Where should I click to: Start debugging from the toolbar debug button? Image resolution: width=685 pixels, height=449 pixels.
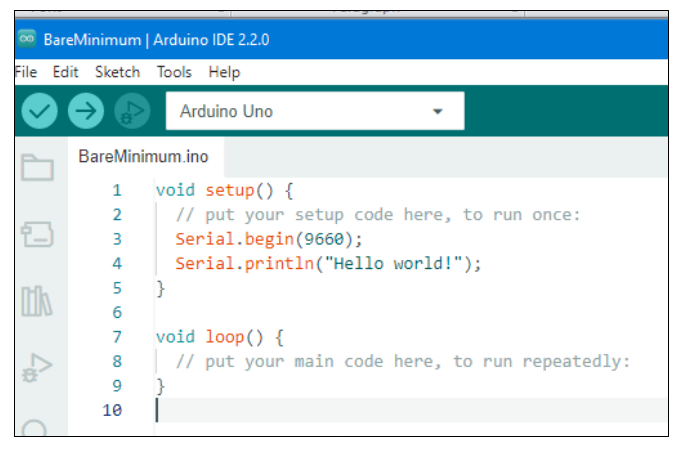[132, 111]
